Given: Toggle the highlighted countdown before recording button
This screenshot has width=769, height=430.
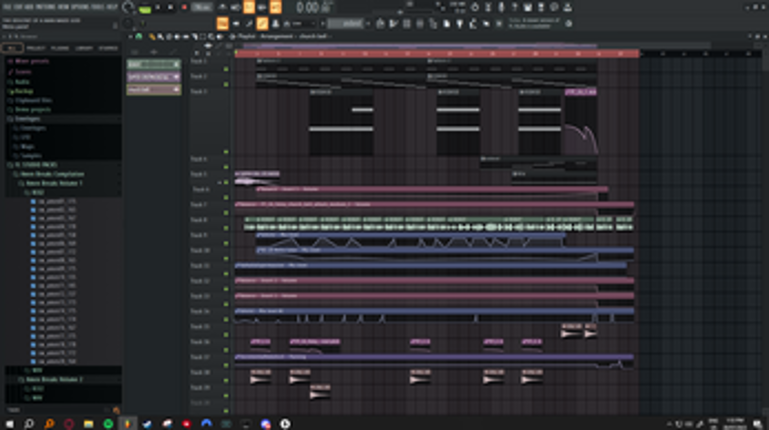Looking at the screenshot, I should click(249, 7).
